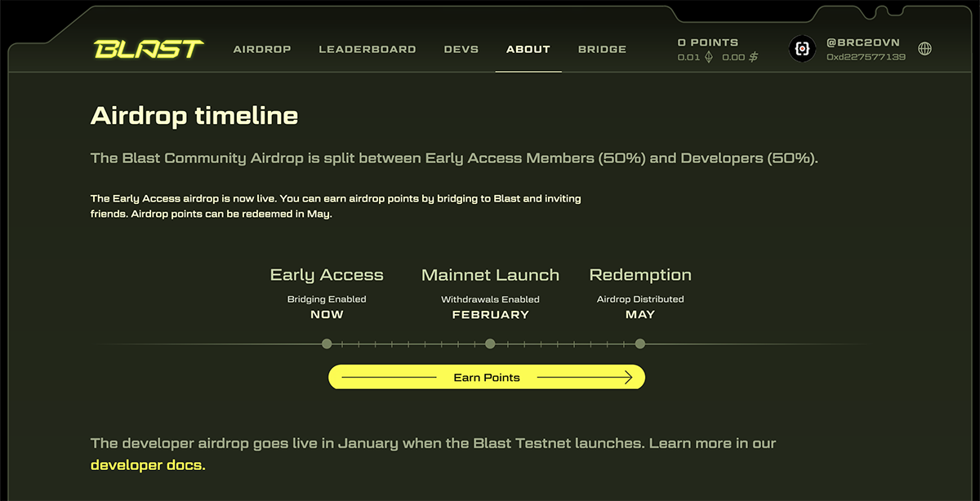
Task: Click the 'Early Access airdrop is now live' paragraph
Action: point(336,206)
